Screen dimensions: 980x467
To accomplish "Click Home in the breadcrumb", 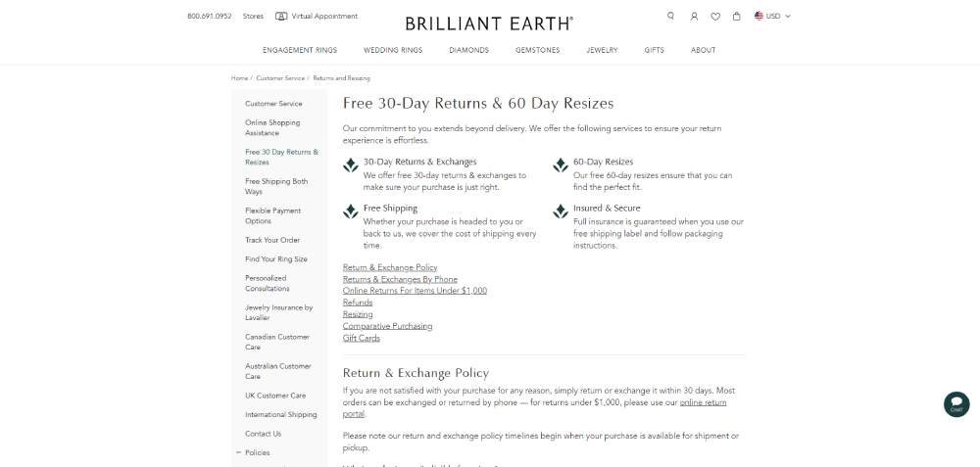I will (x=239, y=78).
